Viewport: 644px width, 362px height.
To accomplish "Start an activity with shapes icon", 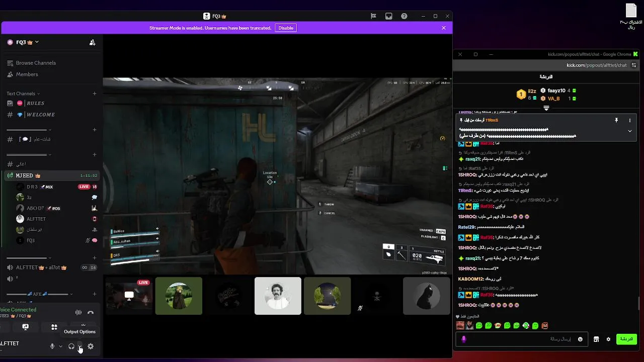I will tap(54, 327).
